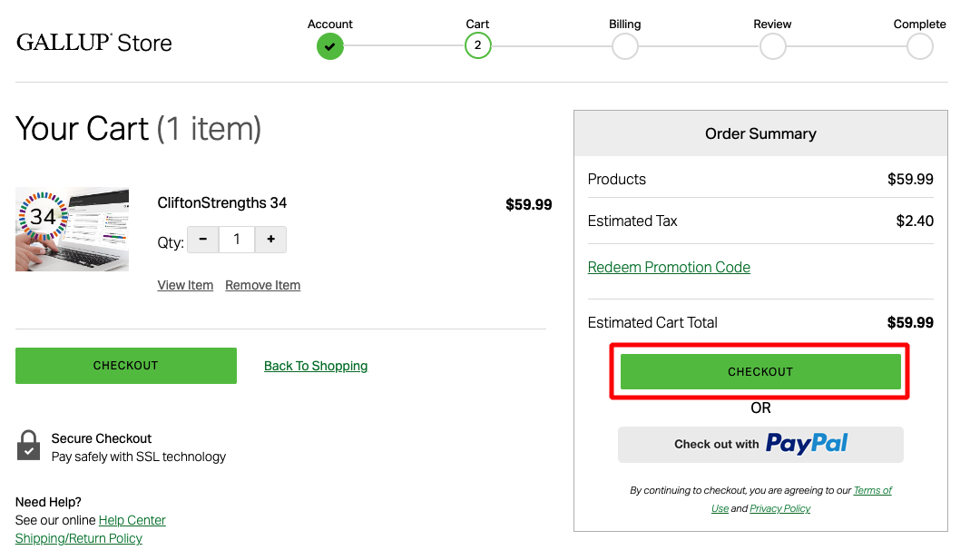Screen dimensions: 980x560
Task: Click the Products subtotal $59.99 value
Action: click(910, 179)
